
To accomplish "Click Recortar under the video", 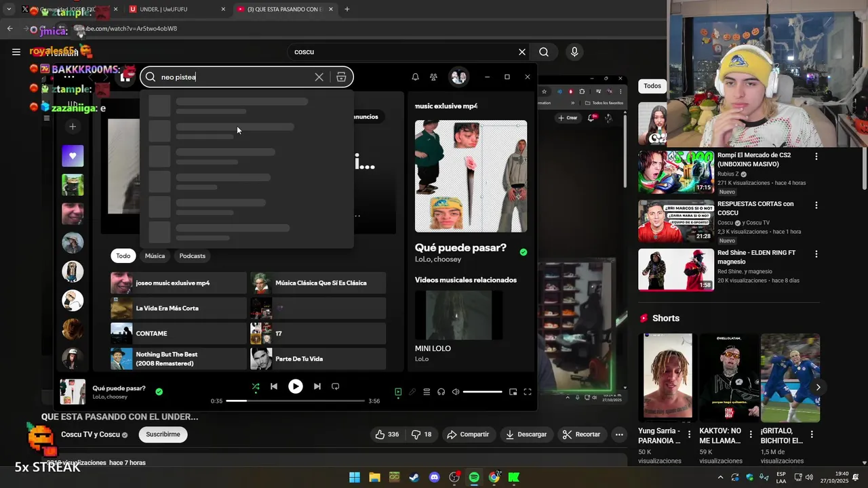I will click(582, 434).
